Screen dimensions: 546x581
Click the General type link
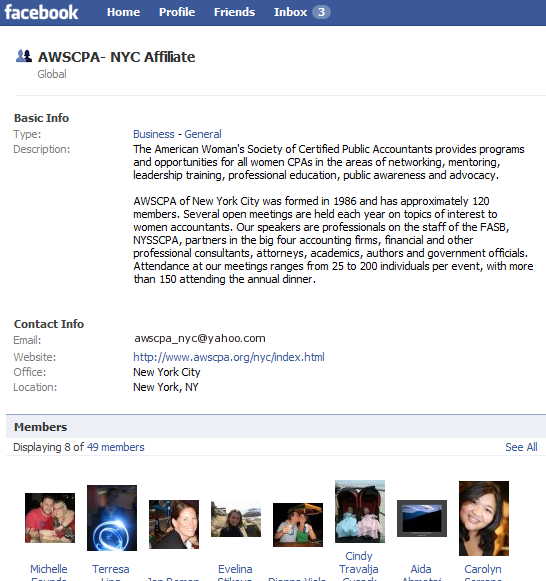pos(203,134)
